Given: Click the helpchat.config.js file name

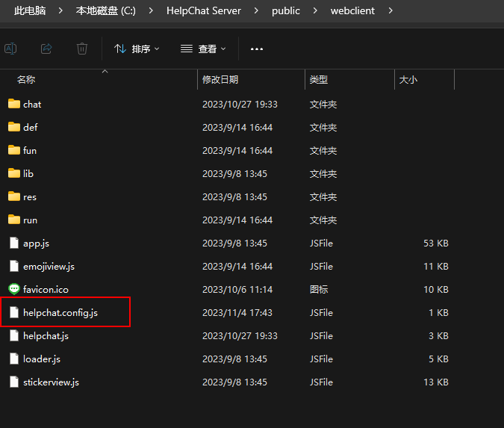Looking at the screenshot, I should pyautogui.click(x=60, y=313).
